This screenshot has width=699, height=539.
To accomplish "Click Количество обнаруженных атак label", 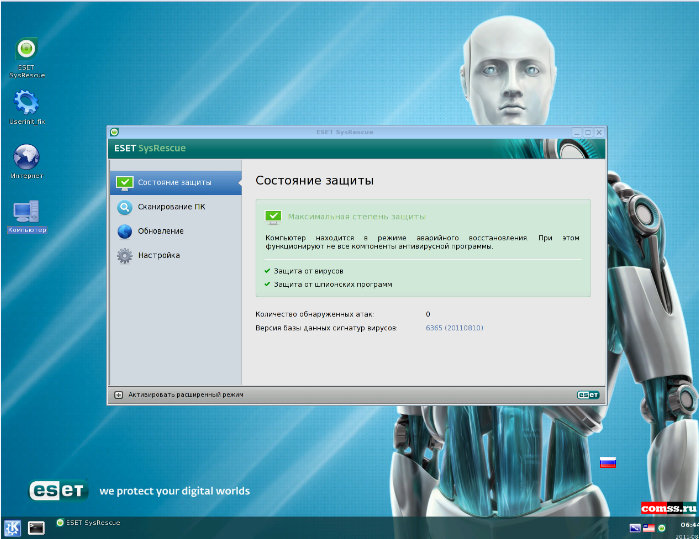I will pyautogui.click(x=315, y=314).
